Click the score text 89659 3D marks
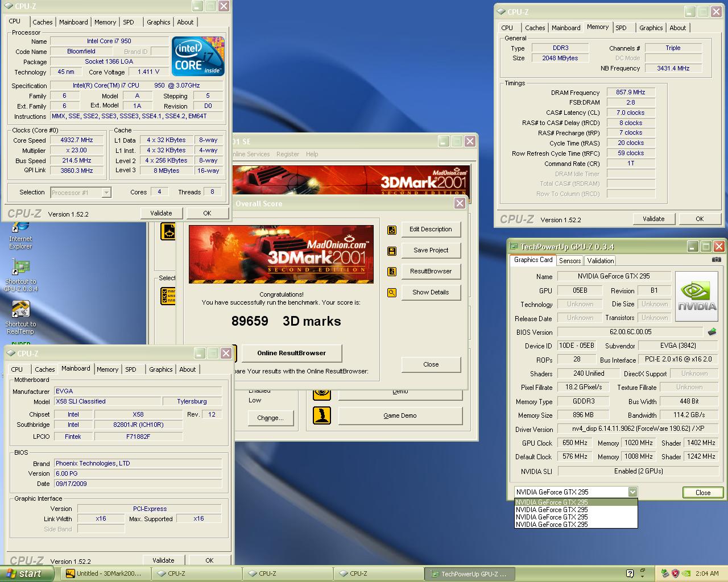728x582 pixels. 286,321
